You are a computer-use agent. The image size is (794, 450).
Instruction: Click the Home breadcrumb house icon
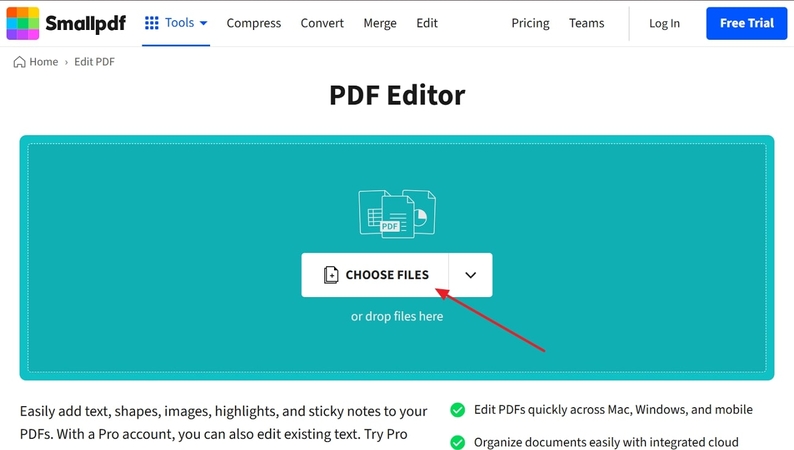click(x=19, y=62)
